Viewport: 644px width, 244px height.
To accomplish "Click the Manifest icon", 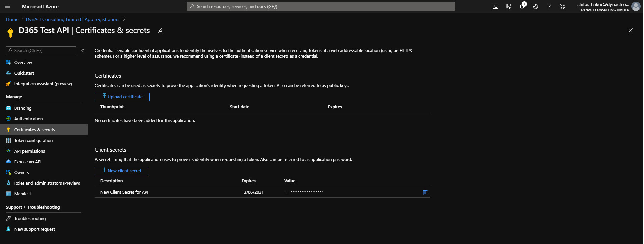I will pos(8,194).
